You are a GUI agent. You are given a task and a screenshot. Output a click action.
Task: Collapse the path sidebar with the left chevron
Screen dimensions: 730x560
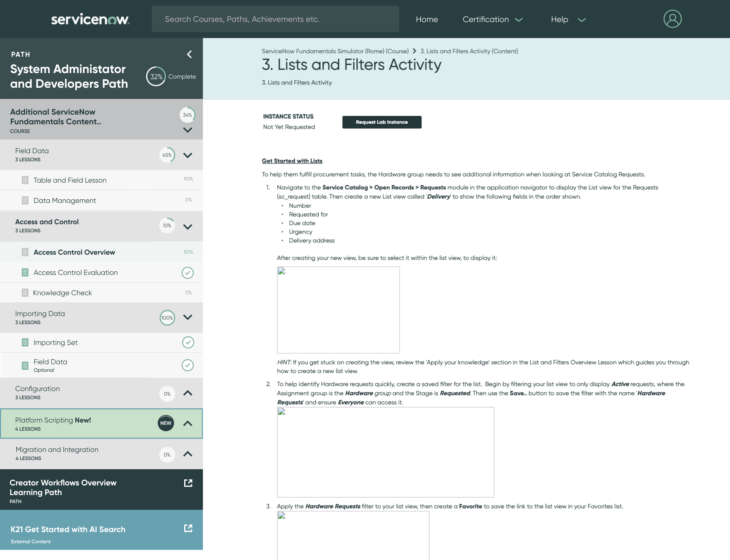[x=189, y=54]
